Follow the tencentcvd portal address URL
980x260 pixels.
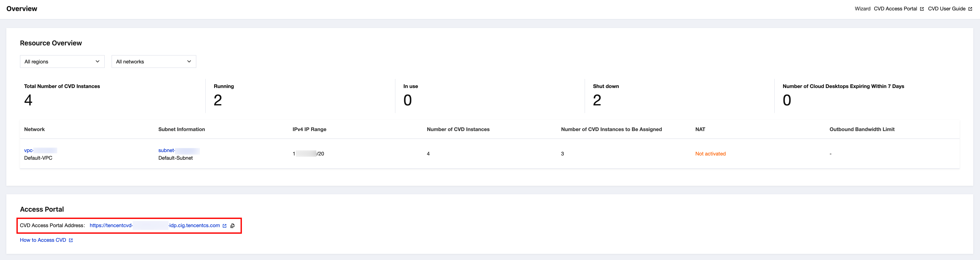[x=154, y=225]
